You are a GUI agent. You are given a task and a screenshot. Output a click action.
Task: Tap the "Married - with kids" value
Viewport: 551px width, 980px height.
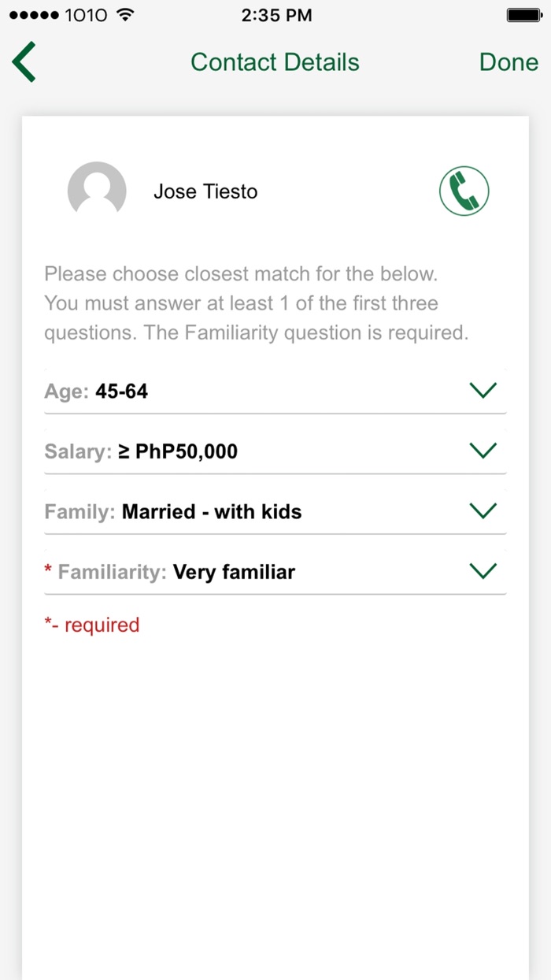coord(212,512)
